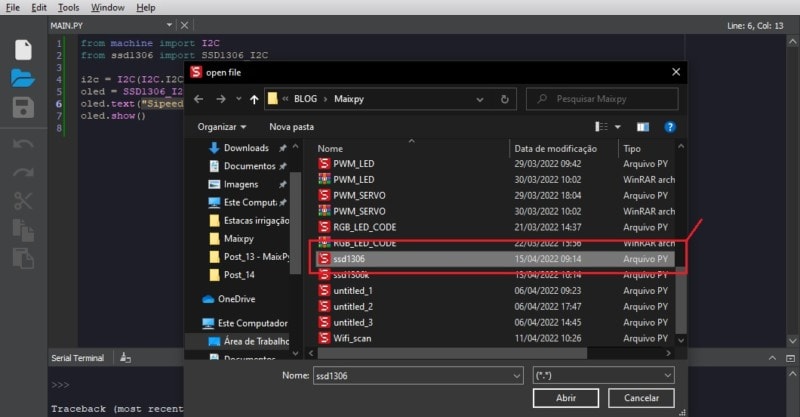Toggle the preview pane icon

643,127
